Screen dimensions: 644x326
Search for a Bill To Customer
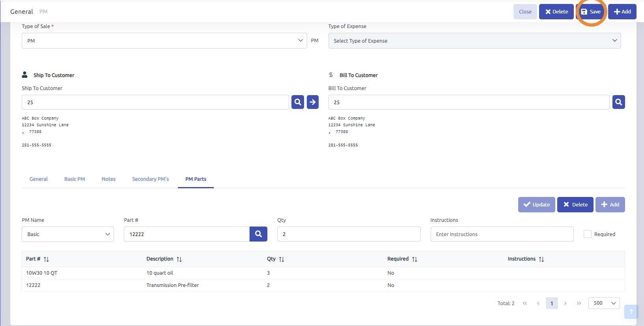618,102
